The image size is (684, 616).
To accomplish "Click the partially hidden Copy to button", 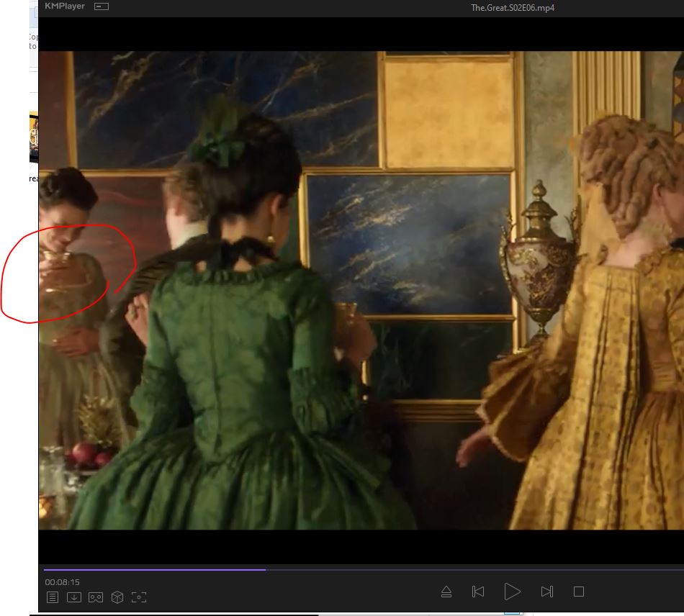I will point(32,41).
